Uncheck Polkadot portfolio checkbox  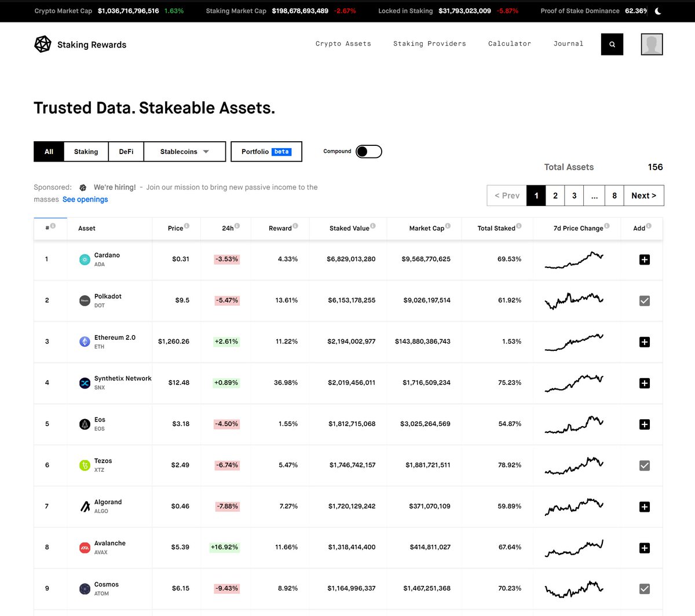(x=644, y=300)
